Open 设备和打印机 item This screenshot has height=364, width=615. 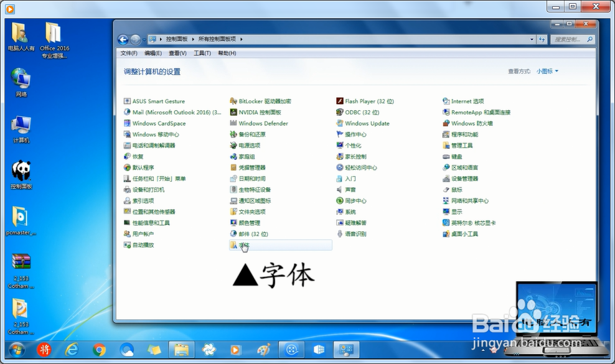(x=144, y=189)
